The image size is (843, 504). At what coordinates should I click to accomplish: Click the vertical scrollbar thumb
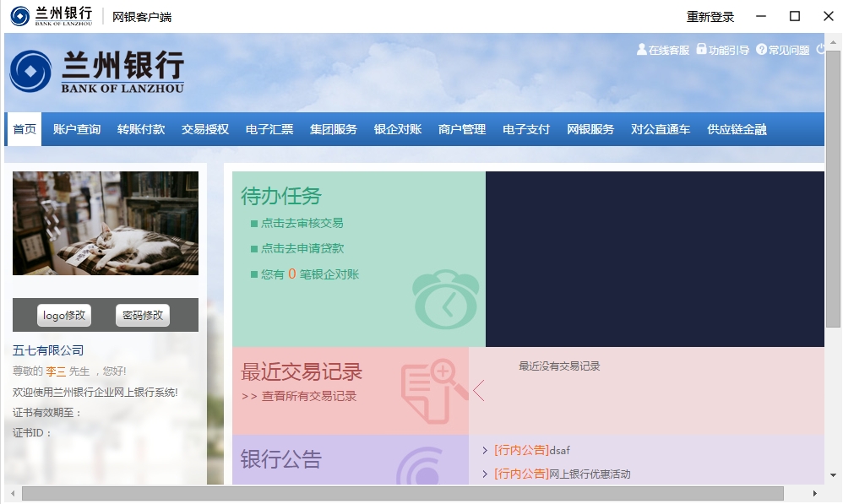[x=834, y=188]
